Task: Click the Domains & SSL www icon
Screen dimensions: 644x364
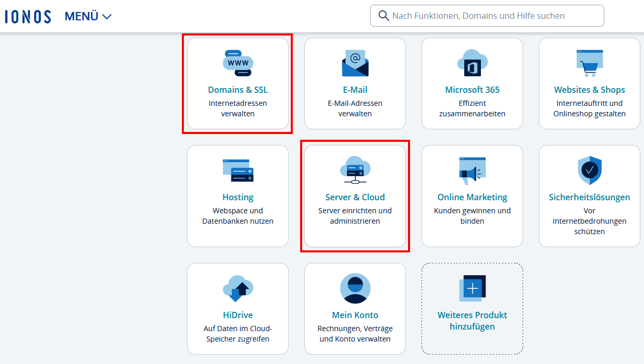Action: (238, 63)
